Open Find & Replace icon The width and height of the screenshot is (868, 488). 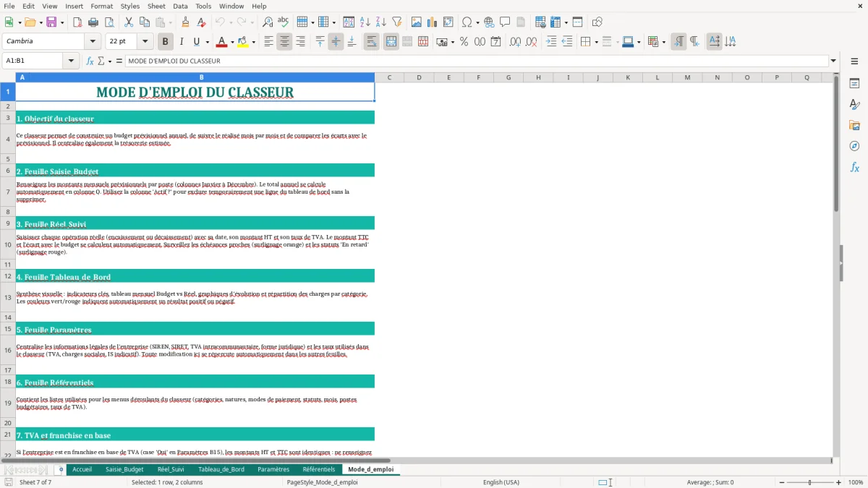[x=268, y=22]
